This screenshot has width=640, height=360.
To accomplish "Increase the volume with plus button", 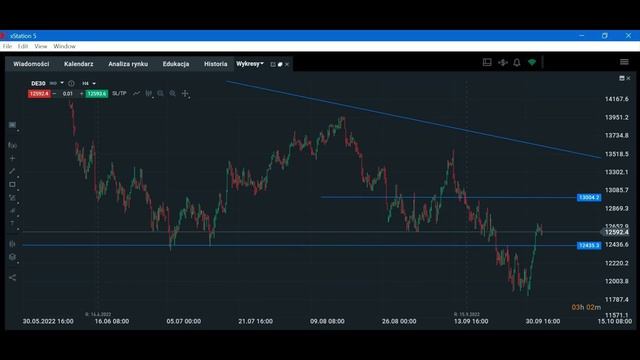I will point(81,94).
